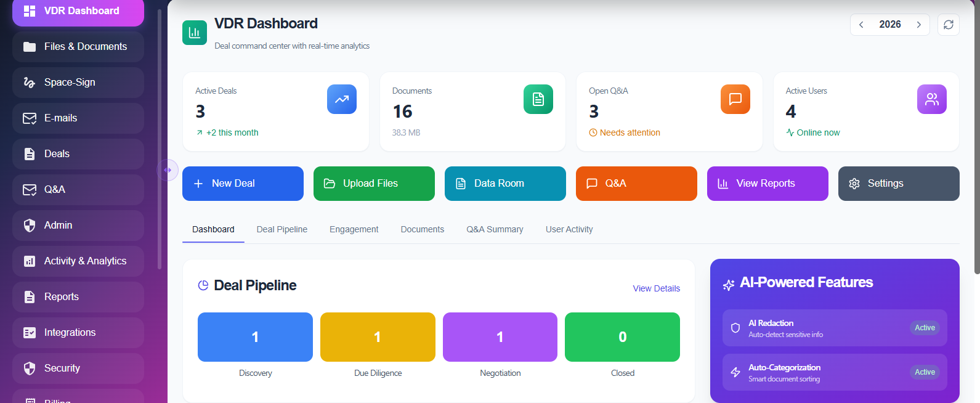The image size is (980, 403).
Task: Open Deals in the sidebar
Action: pos(78,154)
